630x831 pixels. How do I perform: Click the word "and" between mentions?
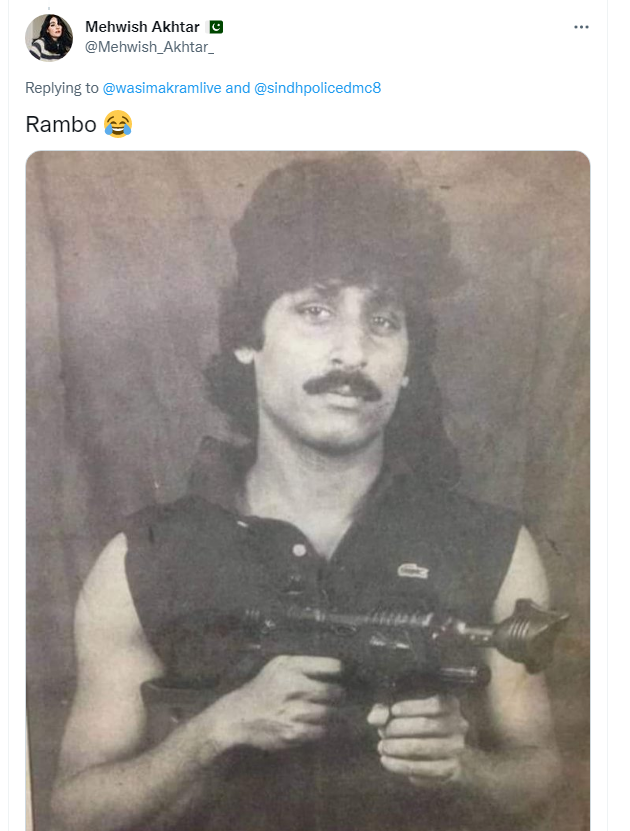point(237,88)
